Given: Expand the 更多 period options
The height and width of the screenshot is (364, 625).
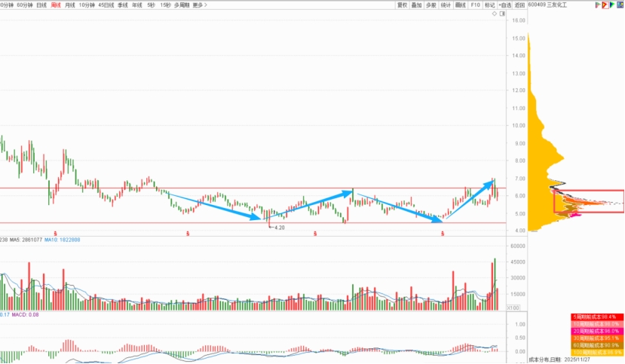Looking at the screenshot, I should pos(200,5).
